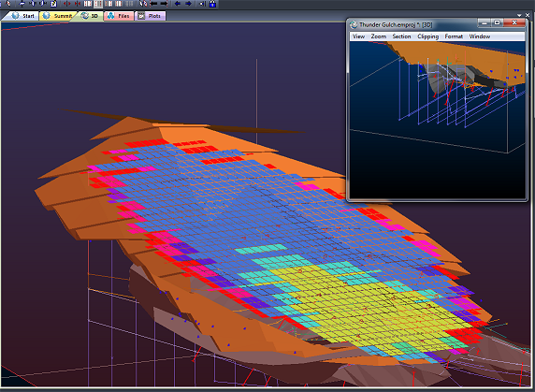Open the Start tab

pos(23,16)
